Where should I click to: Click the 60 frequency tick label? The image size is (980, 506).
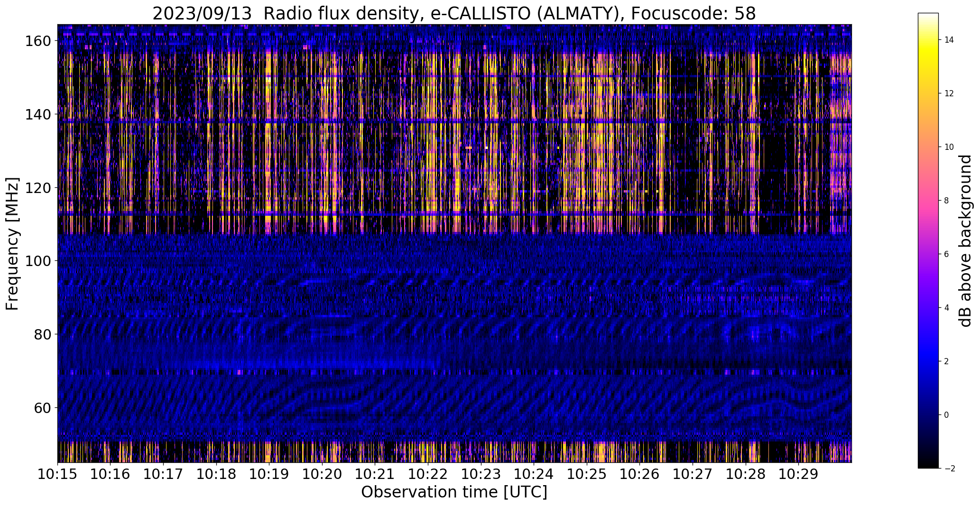coord(42,407)
